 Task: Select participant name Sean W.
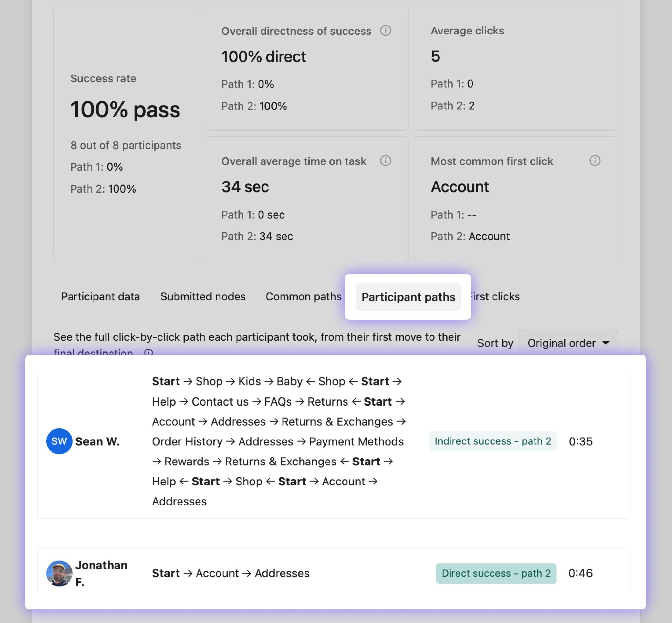click(97, 441)
